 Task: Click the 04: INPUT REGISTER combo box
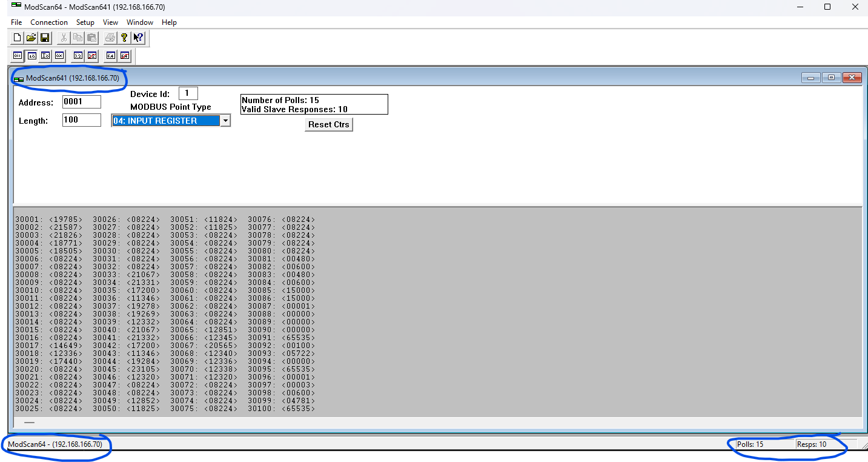pyautogui.click(x=165, y=121)
